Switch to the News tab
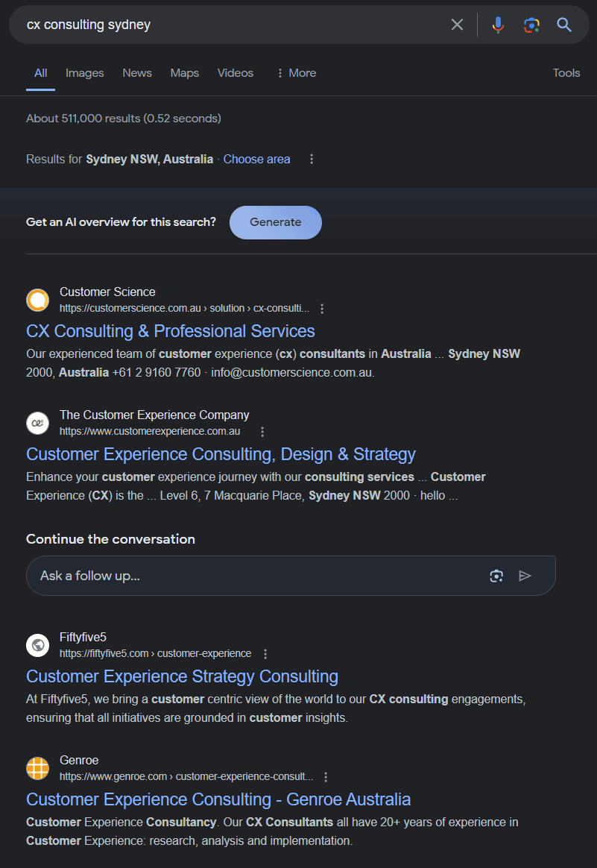This screenshot has height=868, width=597. 137,73
